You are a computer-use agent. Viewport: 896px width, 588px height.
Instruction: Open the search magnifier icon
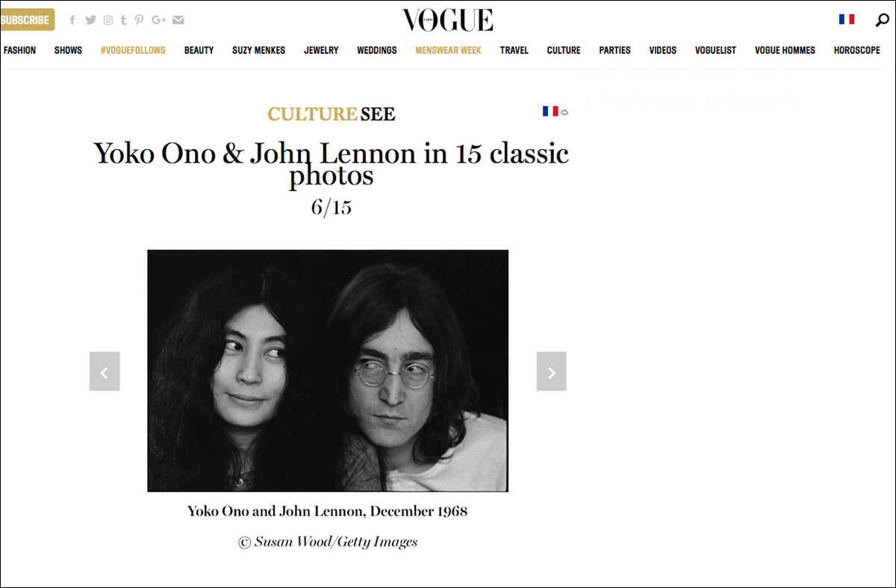pos(882,20)
